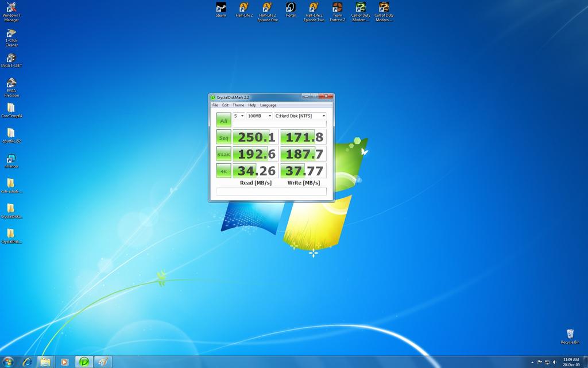
Task: Open the test count dropdown showing 5
Action: (238, 116)
